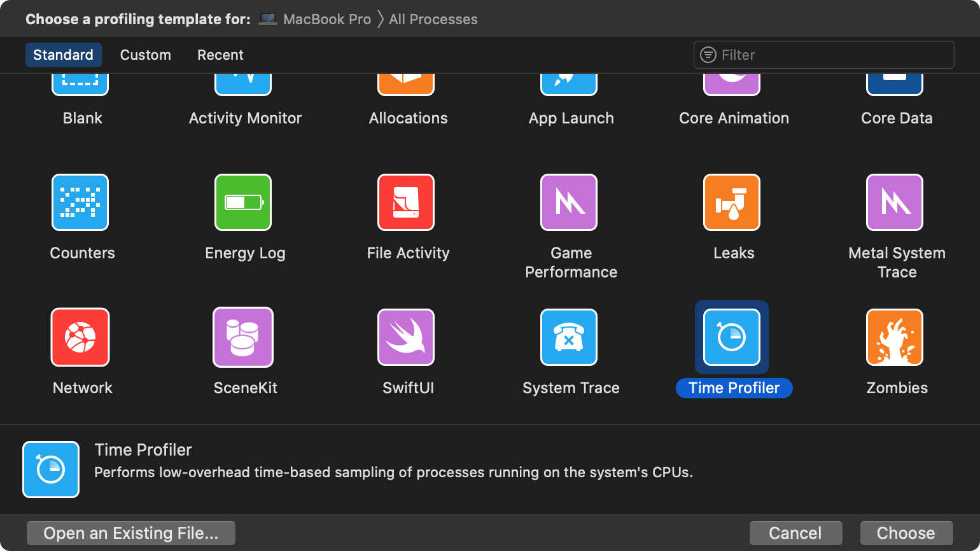Cancel the template chooser
The width and height of the screenshot is (980, 551).
795,533
